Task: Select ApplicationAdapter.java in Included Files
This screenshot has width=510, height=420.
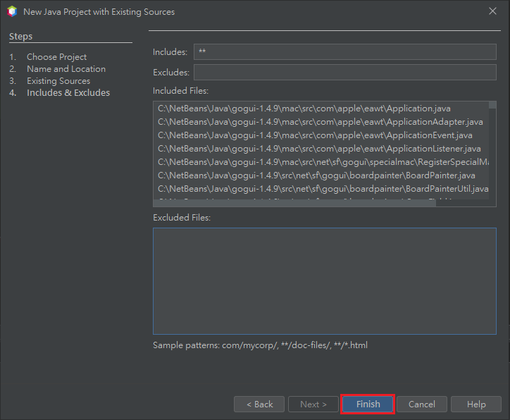Action: coord(321,122)
